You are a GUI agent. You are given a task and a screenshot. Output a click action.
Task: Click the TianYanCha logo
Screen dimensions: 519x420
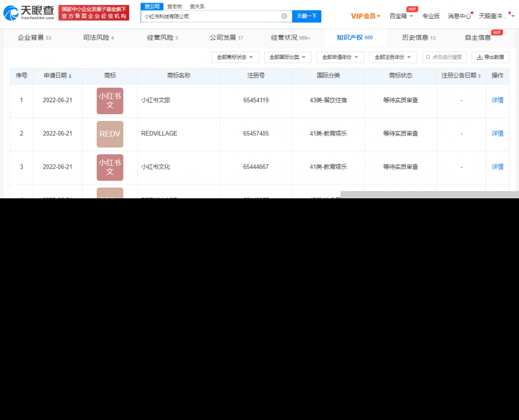click(x=29, y=12)
